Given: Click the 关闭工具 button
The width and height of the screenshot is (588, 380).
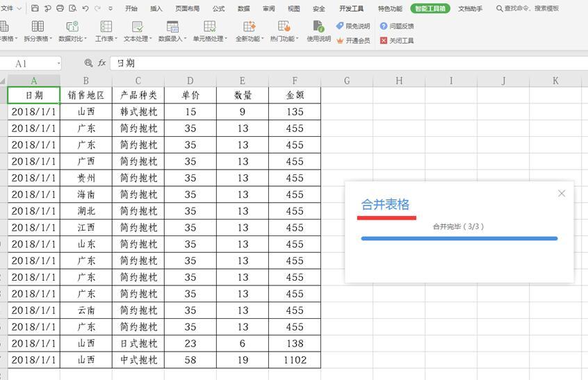Looking at the screenshot, I should click(397, 41).
